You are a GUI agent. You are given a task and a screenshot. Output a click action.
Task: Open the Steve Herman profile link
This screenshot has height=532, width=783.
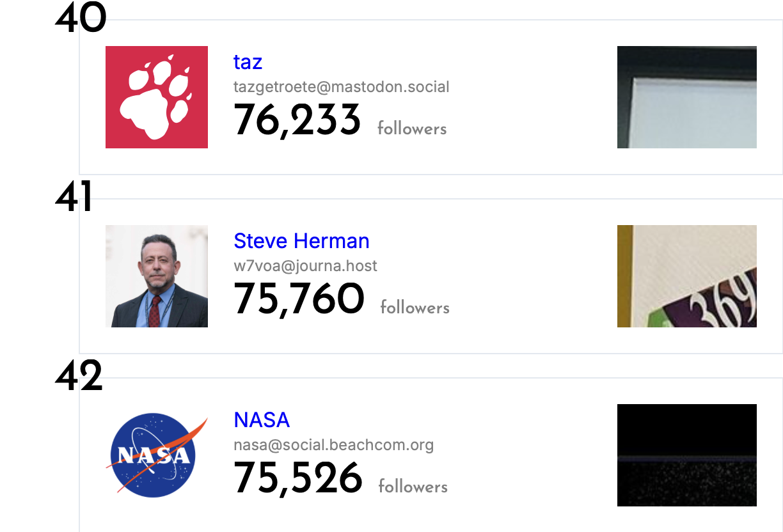point(301,241)
